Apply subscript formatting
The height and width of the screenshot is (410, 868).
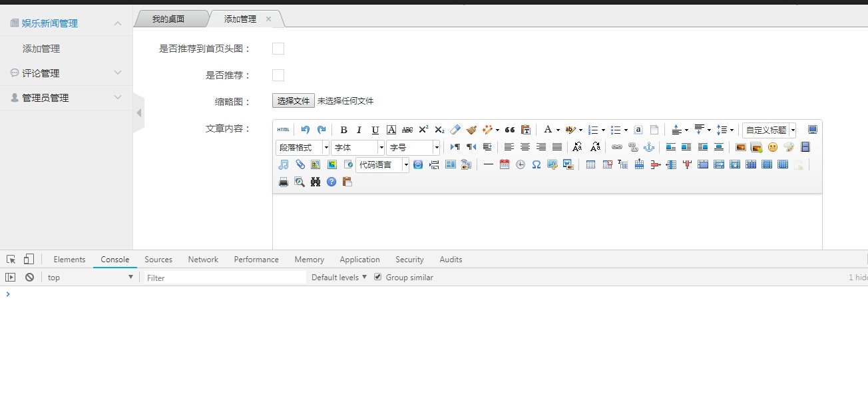point(439,130)
